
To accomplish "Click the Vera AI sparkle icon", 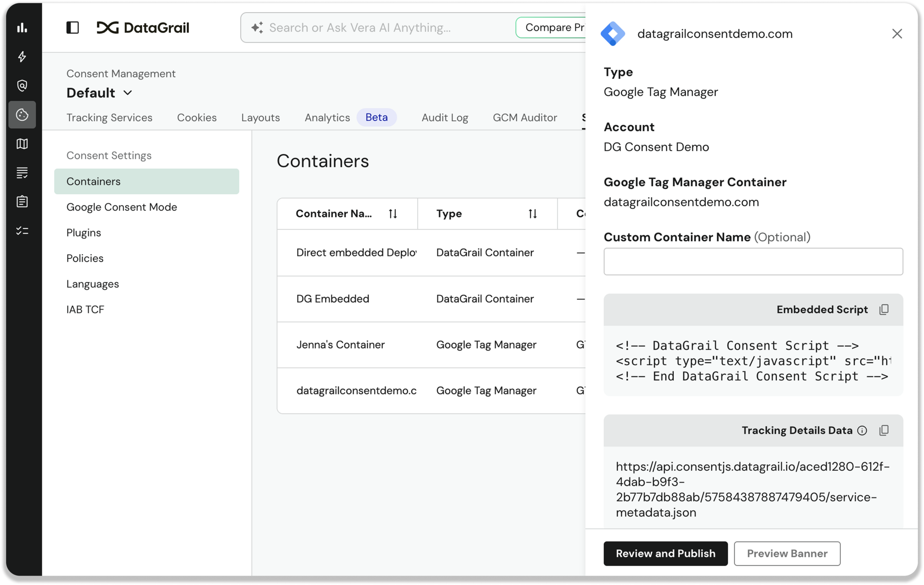I will coord(257,28).
